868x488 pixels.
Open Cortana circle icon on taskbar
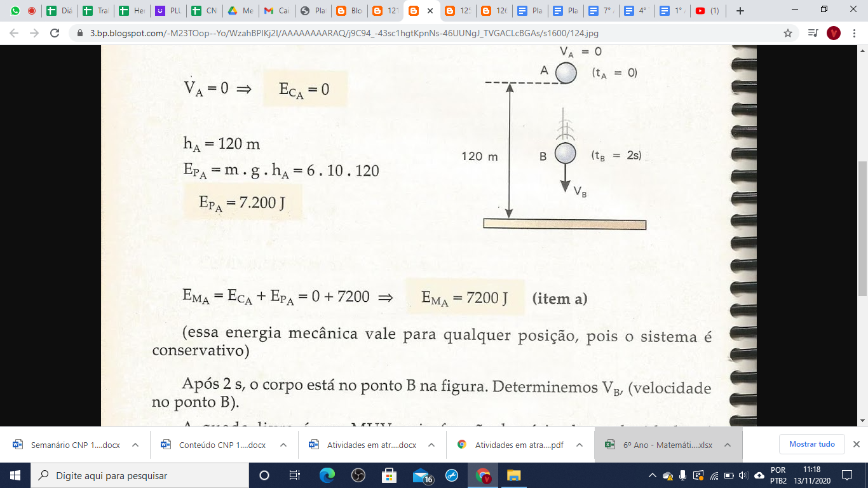(x=264, y=475)
